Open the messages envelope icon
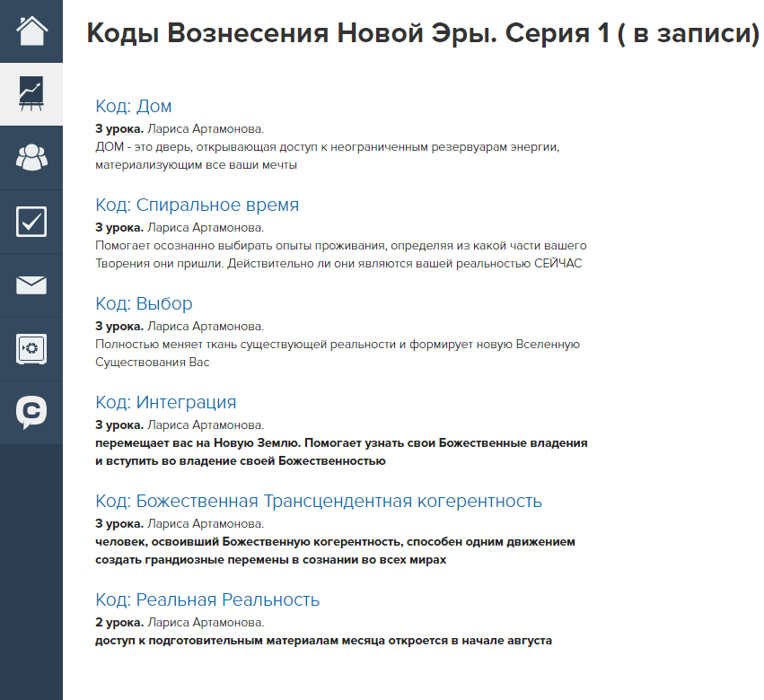This screenshot has width=764, height=700. coord(31,285)
